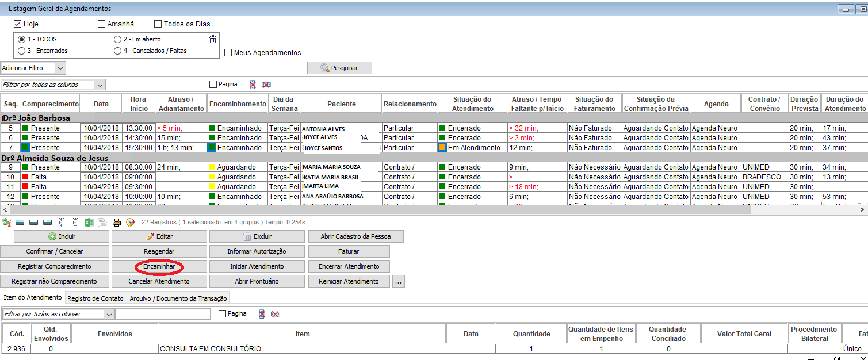Viewport: 868px width, 360px height.
Task: Click the Pesquisar search button
Action: coord(339,68)
